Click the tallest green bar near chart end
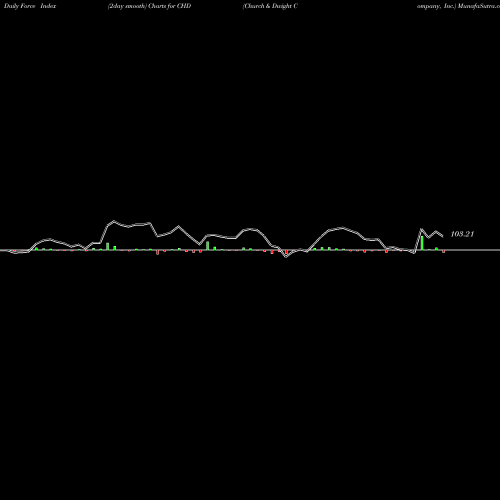The image size is (500, 500). [422, 243]
